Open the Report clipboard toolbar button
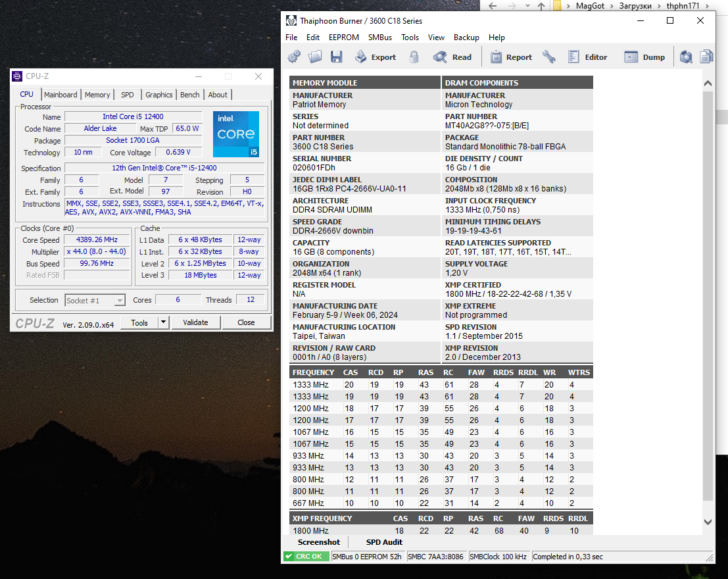This screenshot has width=728, height=579. tap(511, 57)
